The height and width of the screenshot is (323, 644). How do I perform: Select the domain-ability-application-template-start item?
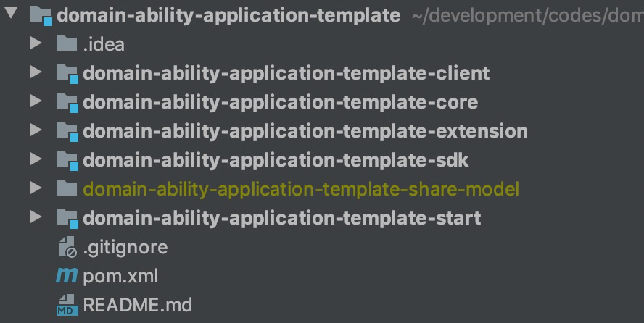point(281,217)
